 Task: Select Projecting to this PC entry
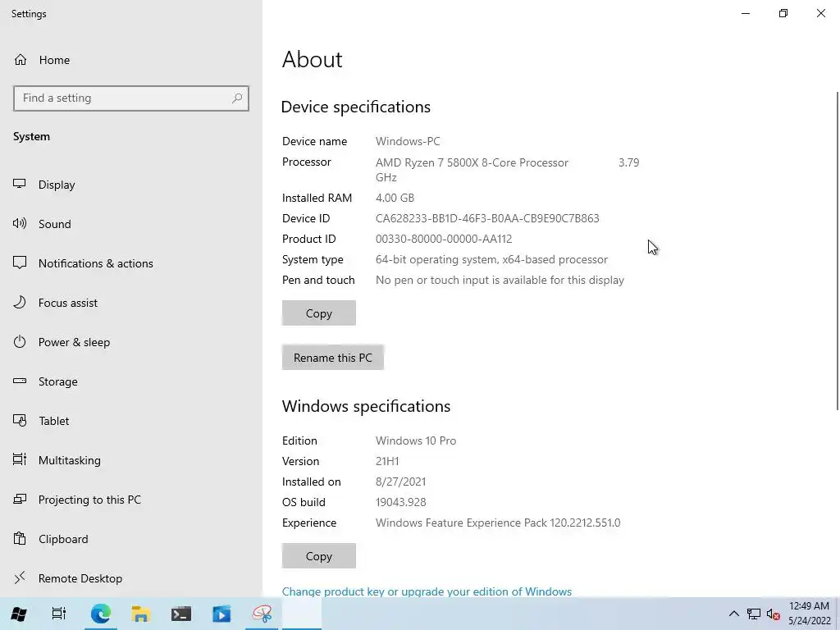pyautogui.click(x=89, y=500)
